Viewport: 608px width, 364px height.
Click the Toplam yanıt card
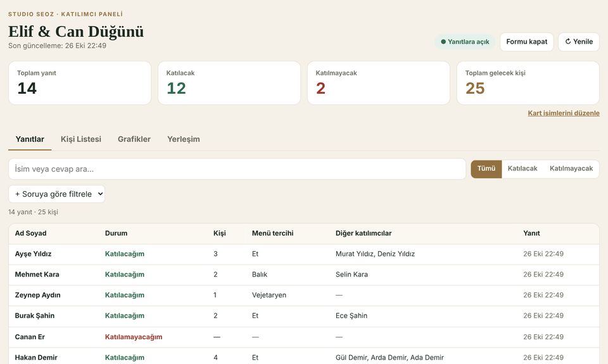coord(80,83)
